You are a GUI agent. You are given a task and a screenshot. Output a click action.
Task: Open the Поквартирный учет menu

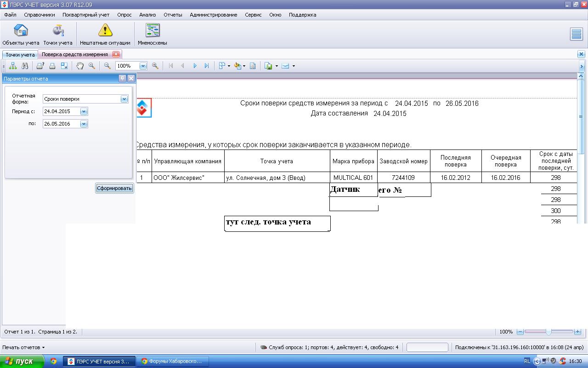tap(86, 15)
